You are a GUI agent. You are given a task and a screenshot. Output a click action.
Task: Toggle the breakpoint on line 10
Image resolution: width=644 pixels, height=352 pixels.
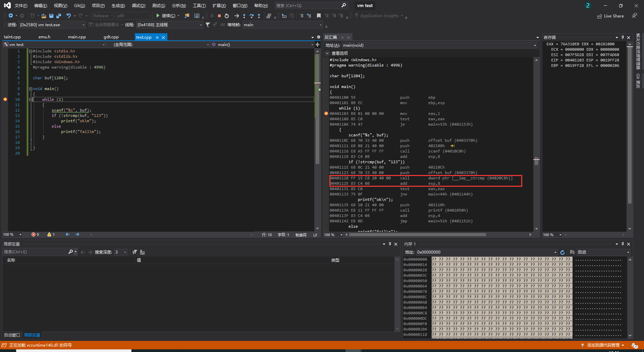[5, 99]
